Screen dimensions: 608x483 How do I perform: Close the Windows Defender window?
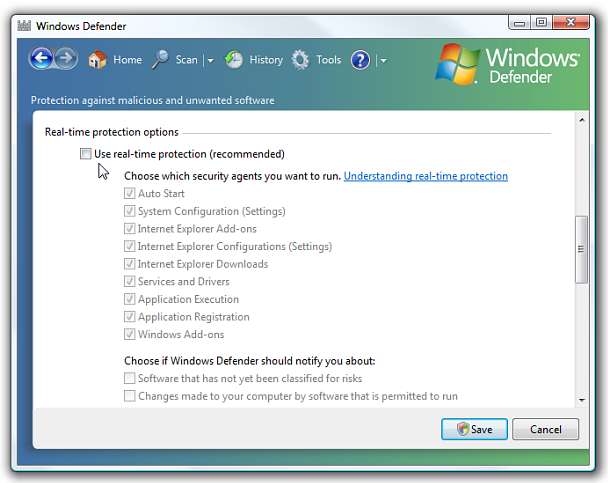(x=571, y=22)
